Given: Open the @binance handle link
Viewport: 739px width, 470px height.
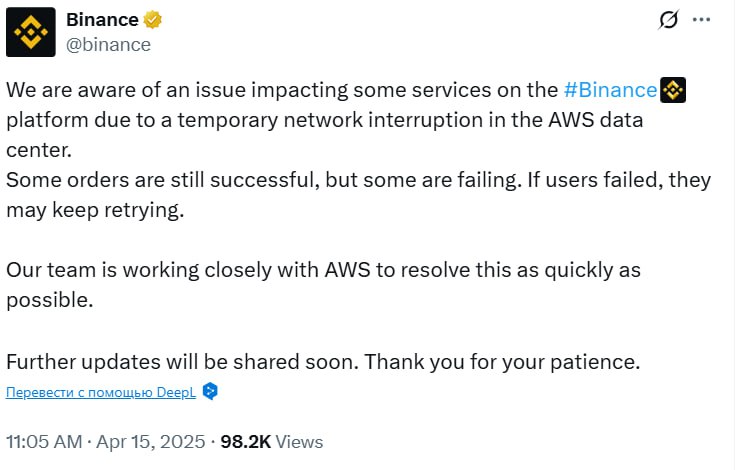Looking at the screenshot, I should point(107,44).
